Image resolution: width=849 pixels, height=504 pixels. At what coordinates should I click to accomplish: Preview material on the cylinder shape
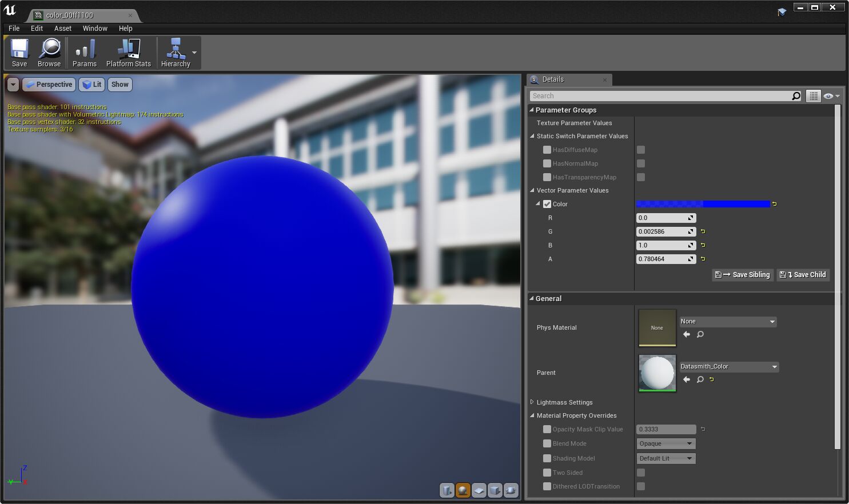click(x=447, y=490)
